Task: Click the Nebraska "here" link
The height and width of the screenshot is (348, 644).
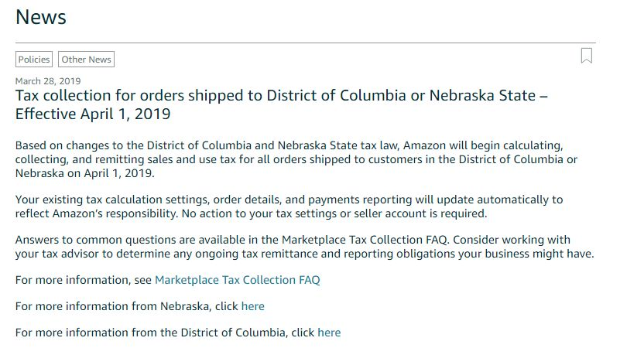Action: [x=252, y=306]
